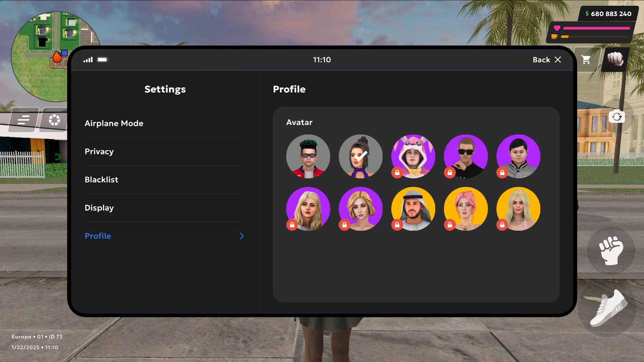The height and width of the screenshot is (362, 644).
Task: Open Airplane Mode settings
Action: pyautogui.click(x=165, y=123)
